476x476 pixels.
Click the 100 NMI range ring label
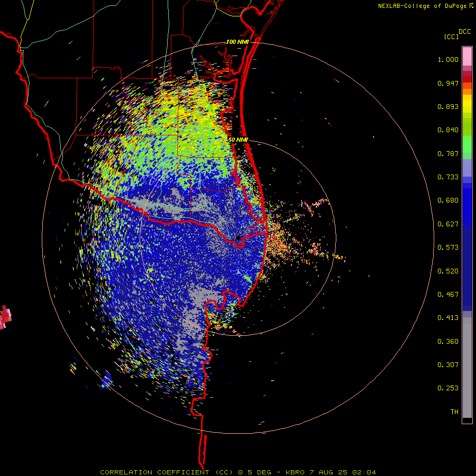tap(237, 42)
